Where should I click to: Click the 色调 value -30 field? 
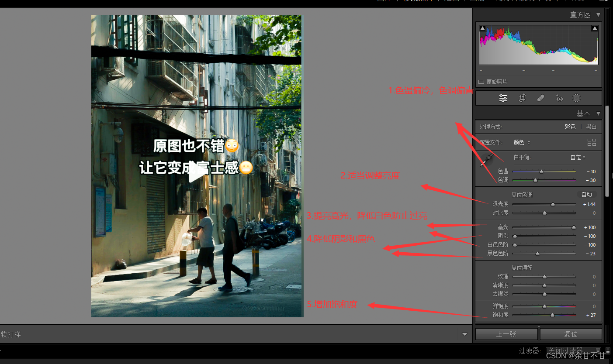(591, 180)
